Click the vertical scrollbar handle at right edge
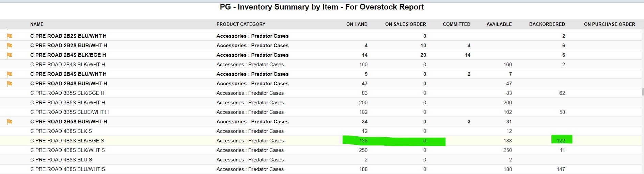This screenshot has height=174, width=644. pos(643,92)
